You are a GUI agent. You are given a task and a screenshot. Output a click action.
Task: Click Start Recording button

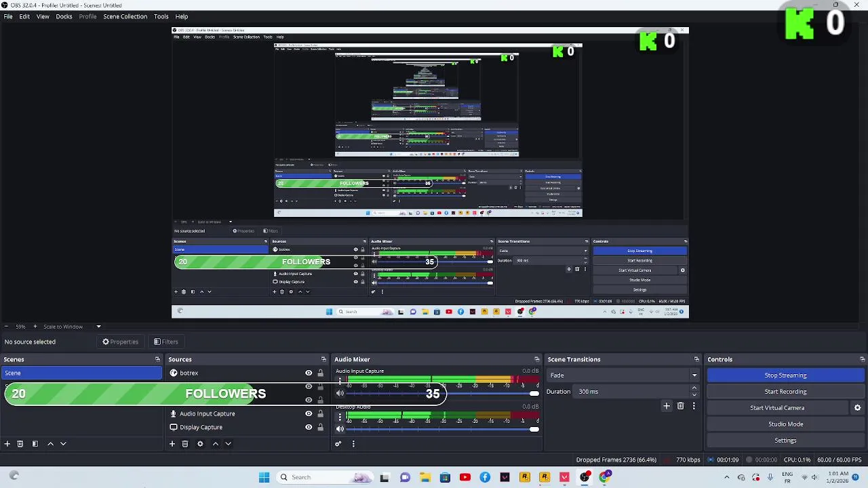(x=785, y=392)
